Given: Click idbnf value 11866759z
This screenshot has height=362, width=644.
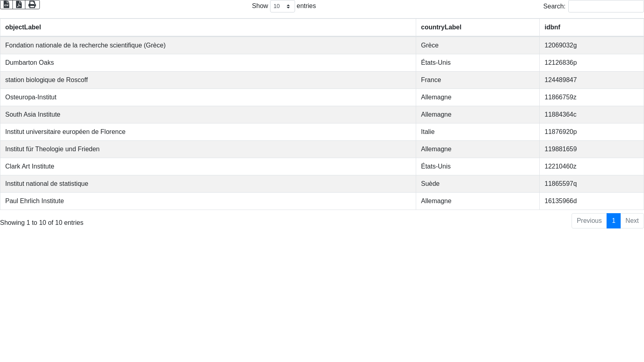Looking at the screenshot, I should [592, 97].
